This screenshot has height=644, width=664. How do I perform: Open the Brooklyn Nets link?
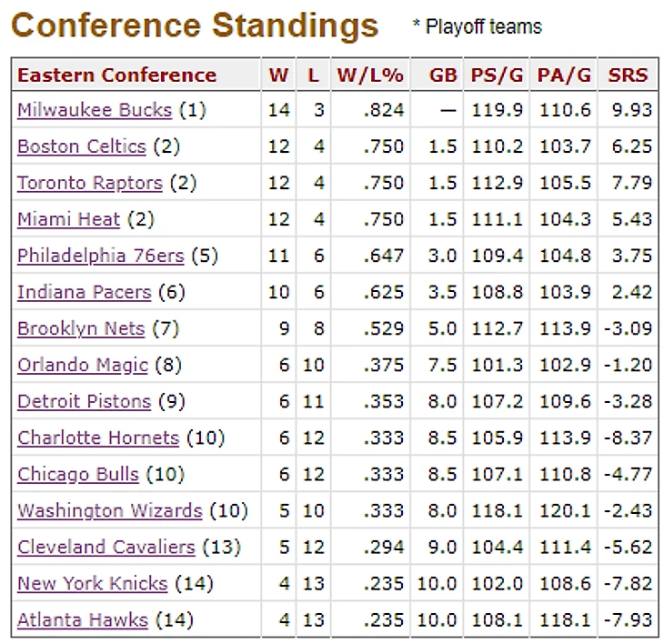point(80,328)
